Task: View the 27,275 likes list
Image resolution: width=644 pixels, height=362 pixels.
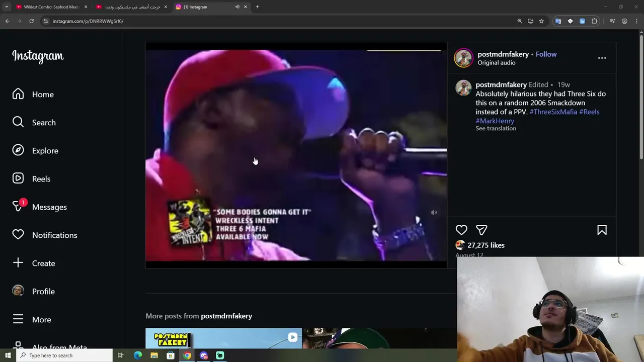Action: 486,245
